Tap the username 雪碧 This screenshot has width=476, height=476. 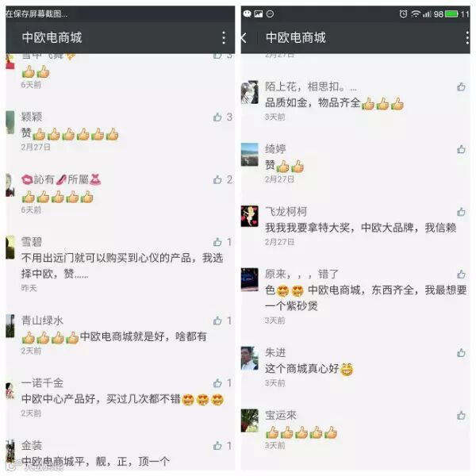[31, 242]
